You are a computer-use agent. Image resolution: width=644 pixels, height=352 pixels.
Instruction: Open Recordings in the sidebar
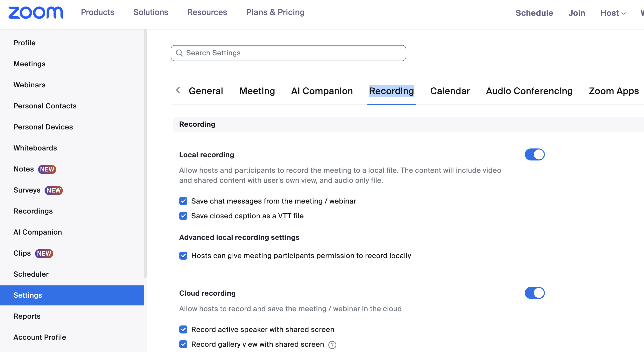33,211
